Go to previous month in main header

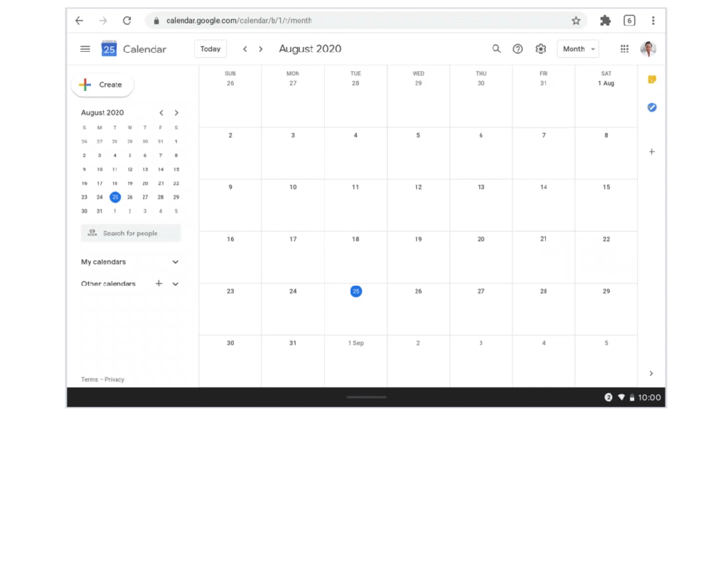[x=245, y=49]
